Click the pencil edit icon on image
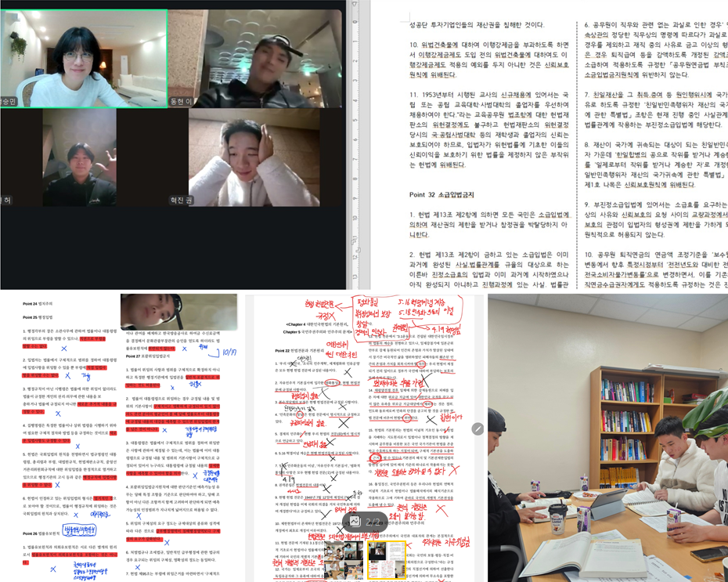 [x=478, y=428]
